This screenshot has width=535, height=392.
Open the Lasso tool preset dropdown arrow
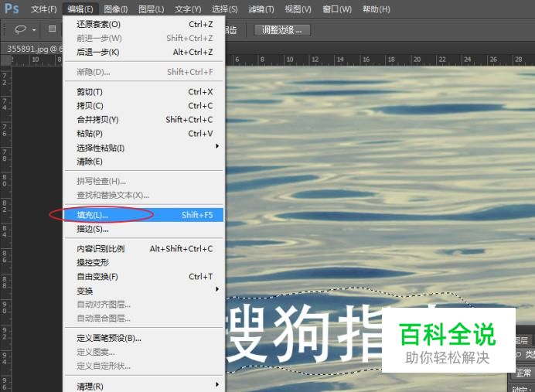(34, 30)
